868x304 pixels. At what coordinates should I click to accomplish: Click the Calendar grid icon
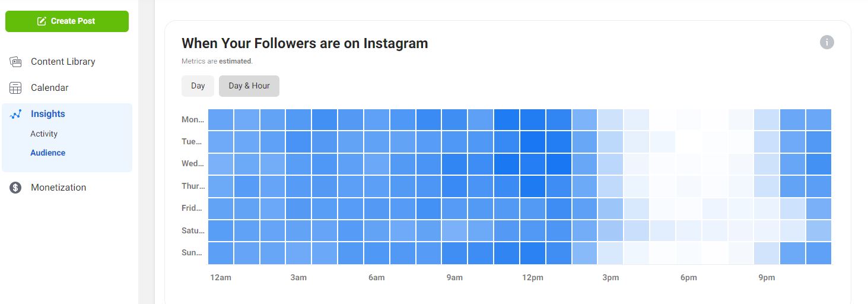pyautogui.click(x=16, y=88)
